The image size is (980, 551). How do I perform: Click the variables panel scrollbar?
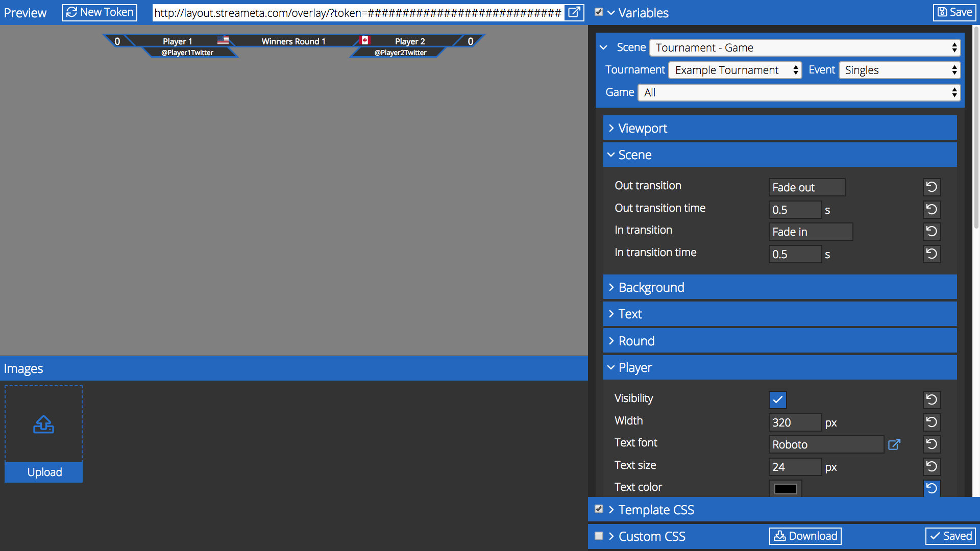click(x=976, y=128)
